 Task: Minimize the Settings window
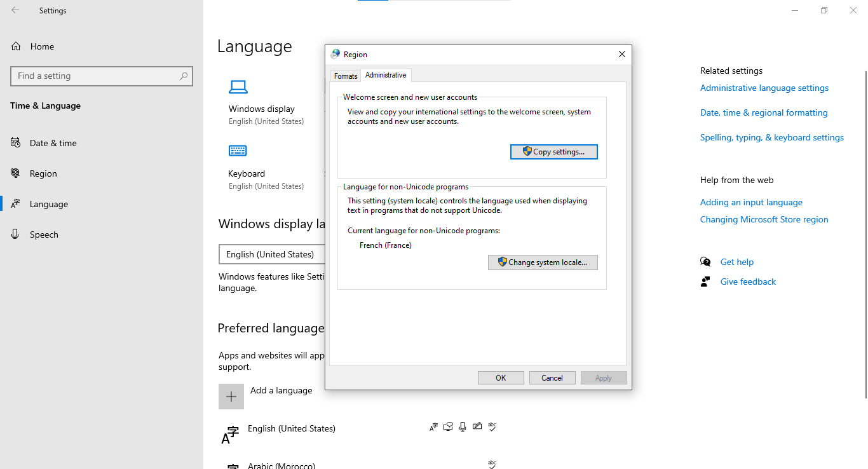(795, 10)
